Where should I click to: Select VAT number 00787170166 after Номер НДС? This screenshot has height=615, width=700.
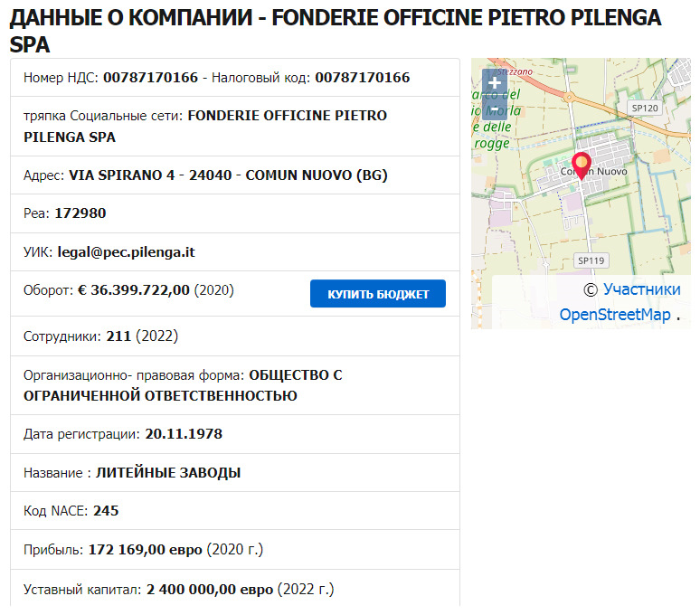[x=150, y=78]
